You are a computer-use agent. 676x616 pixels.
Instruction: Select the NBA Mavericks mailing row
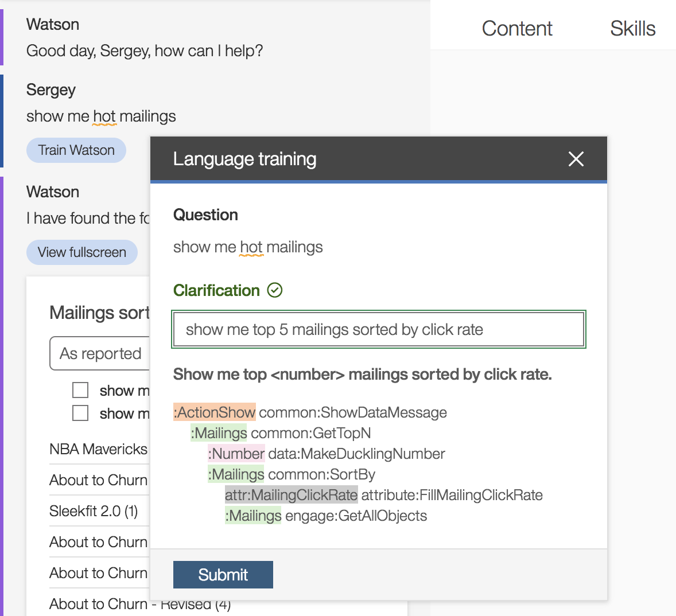pyautogui.click(x=99, y=449)
